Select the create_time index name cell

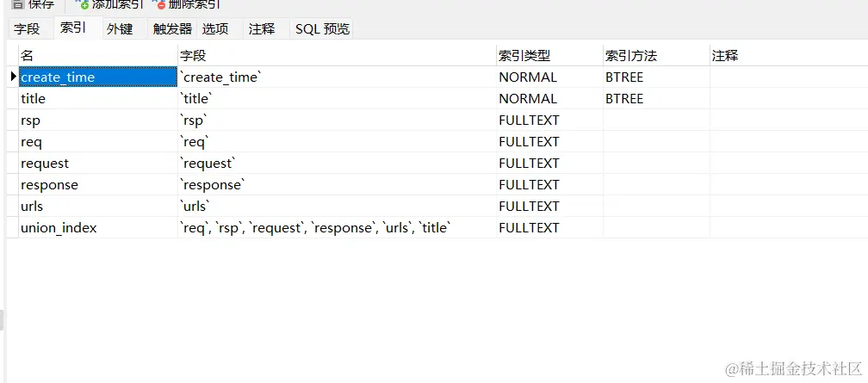[96, 77]
